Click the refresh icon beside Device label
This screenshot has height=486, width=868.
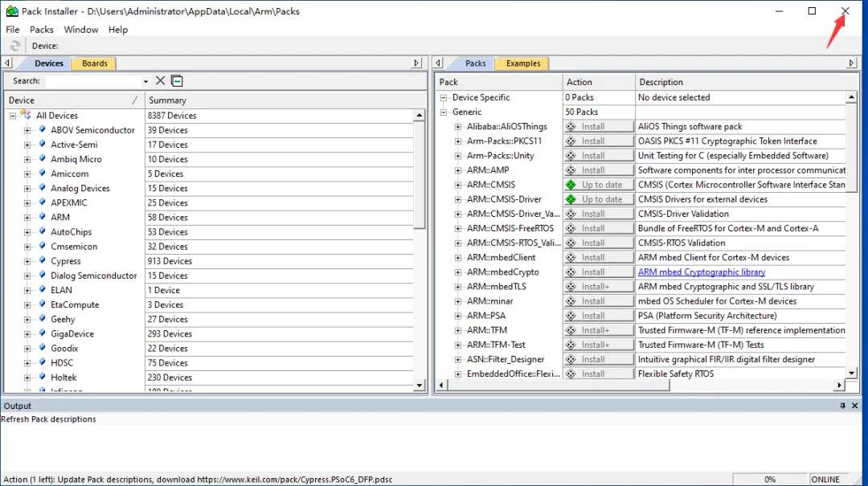coord(15,46)
